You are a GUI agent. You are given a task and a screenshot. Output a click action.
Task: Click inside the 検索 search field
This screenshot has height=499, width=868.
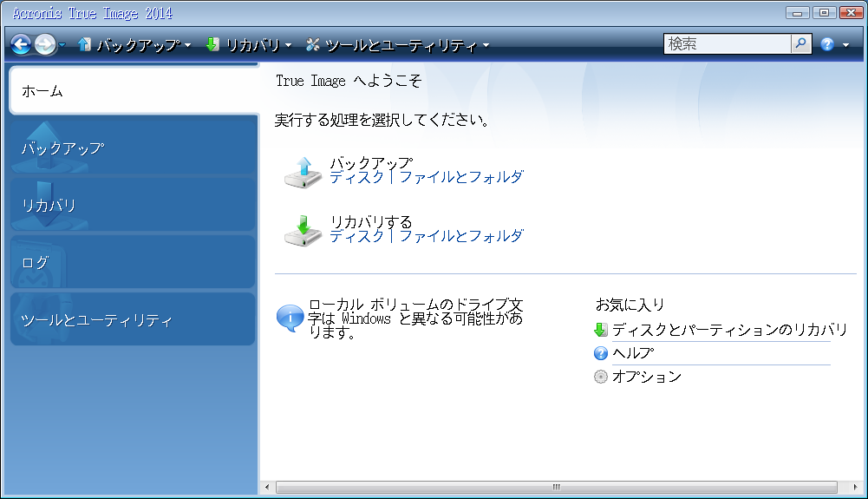[x=727, y=43]
